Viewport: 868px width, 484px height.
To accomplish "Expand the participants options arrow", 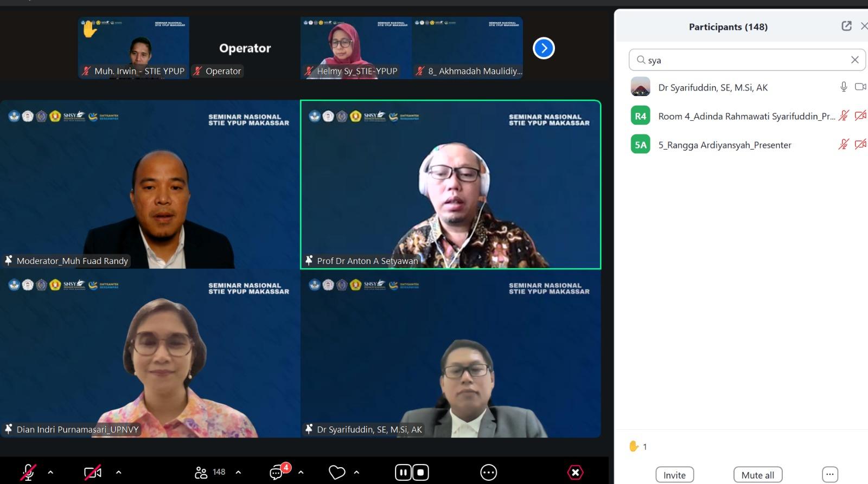I will [x=238, y=472].
